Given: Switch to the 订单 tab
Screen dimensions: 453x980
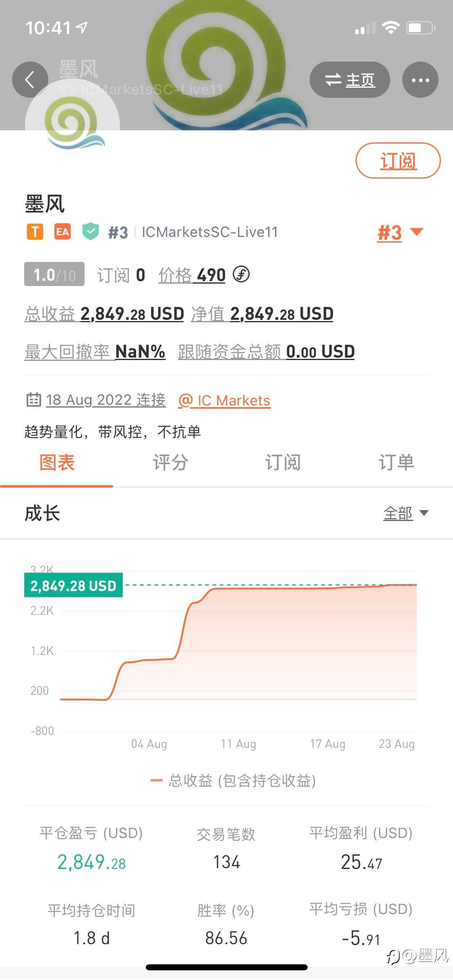Looking at the screenshot, I should coord(396,463).
